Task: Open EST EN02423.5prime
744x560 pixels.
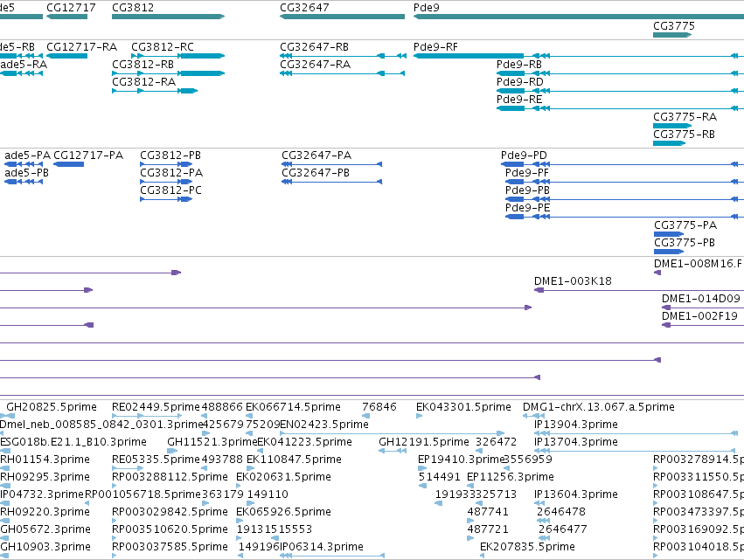Action: (x=324, y=425)
